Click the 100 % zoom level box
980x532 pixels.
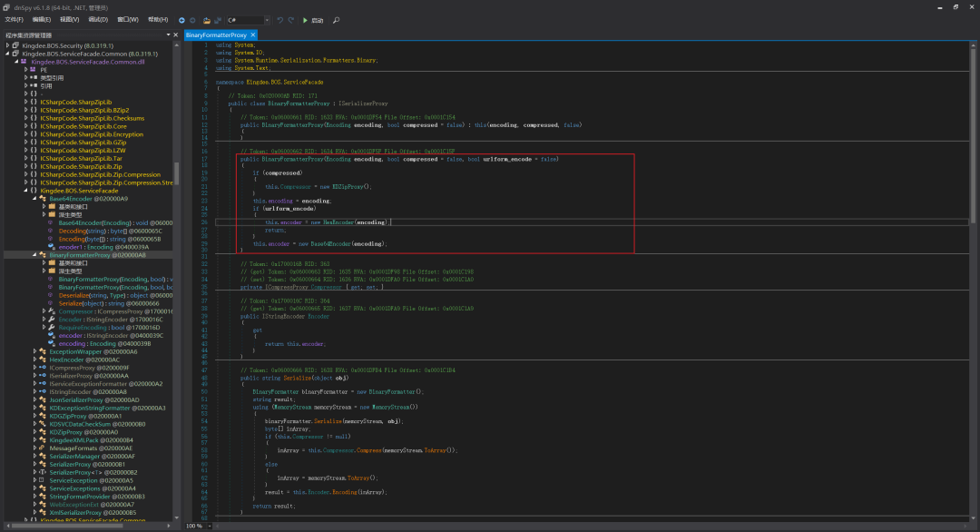(x=196, y=527)
